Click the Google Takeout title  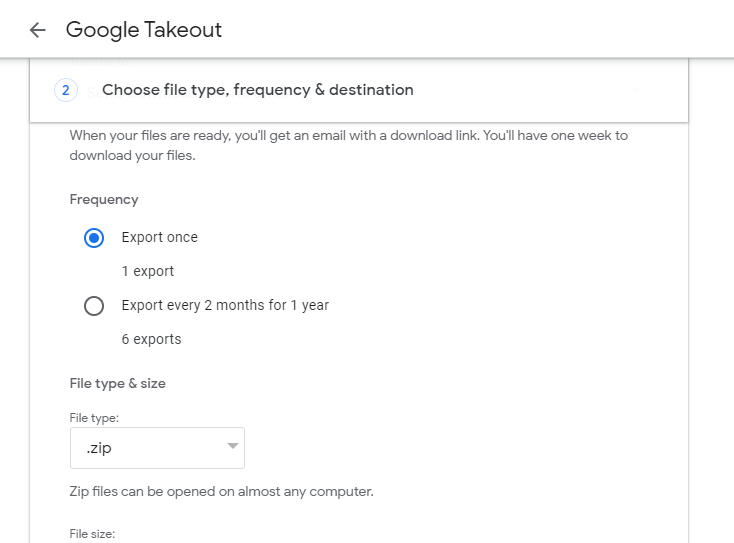(x=144, y=30)
